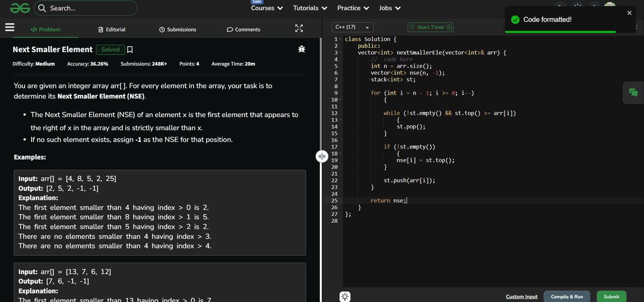This screenshot has width=644, height=302.
Task: Collapse function fold arrow at line 3
Action: pos(340,53)
